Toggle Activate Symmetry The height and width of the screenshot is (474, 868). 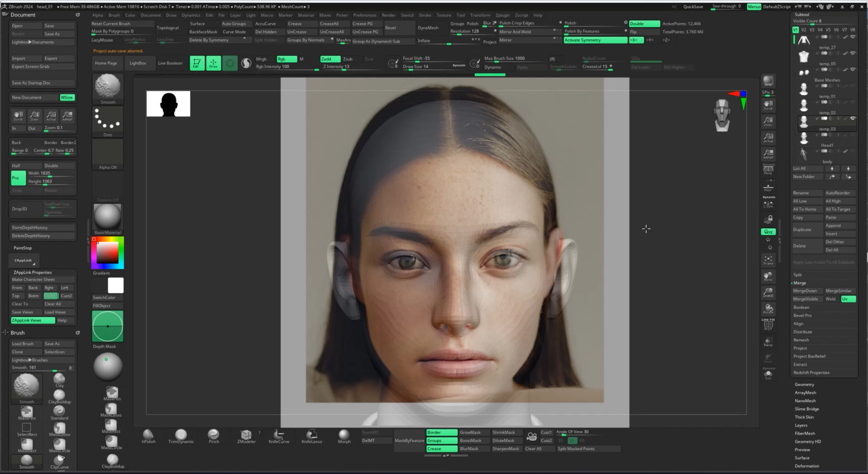click(595, 40)
